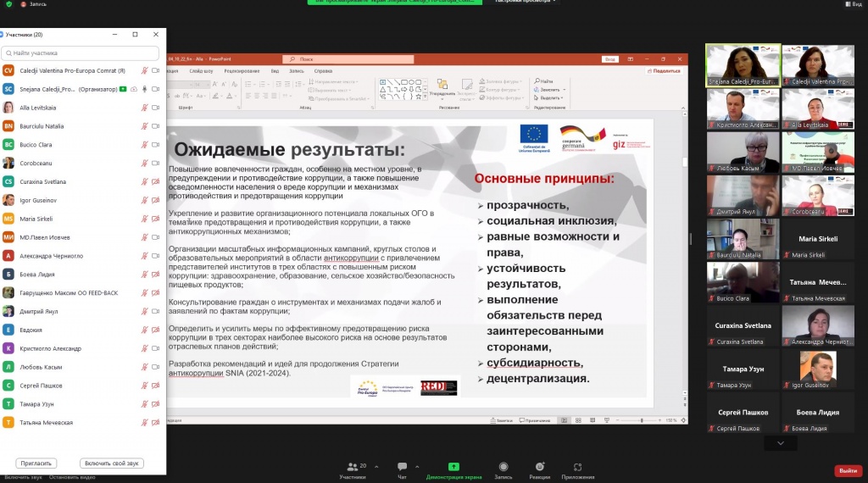Screen dimensions: 868x483
Task: Open the Настройки просмотра dropdown at top
Action: coord(526,2)
